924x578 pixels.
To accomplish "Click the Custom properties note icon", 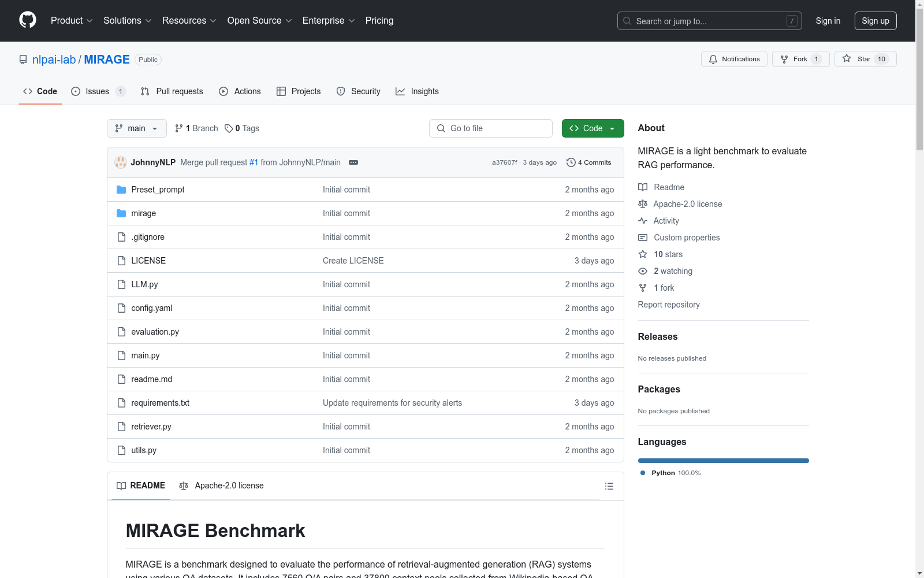I will click(643, 238).
